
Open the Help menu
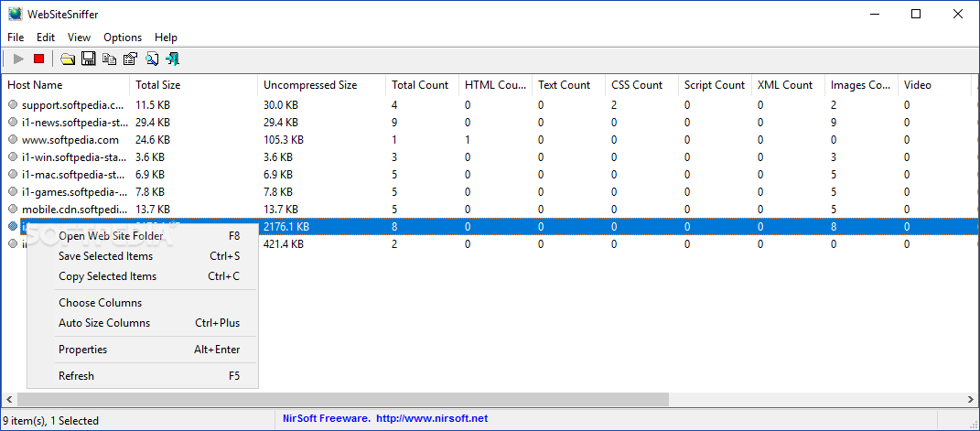pos(167,38)
